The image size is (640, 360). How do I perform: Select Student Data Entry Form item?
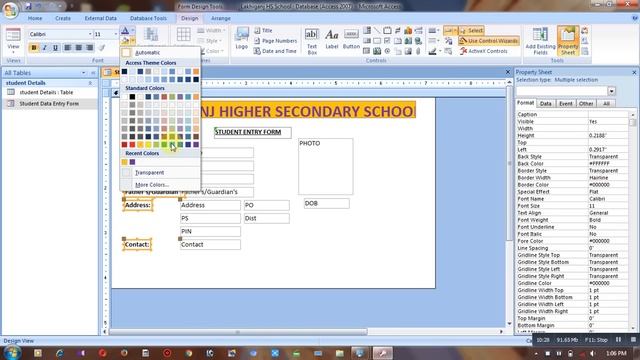(x=49, y=104)
